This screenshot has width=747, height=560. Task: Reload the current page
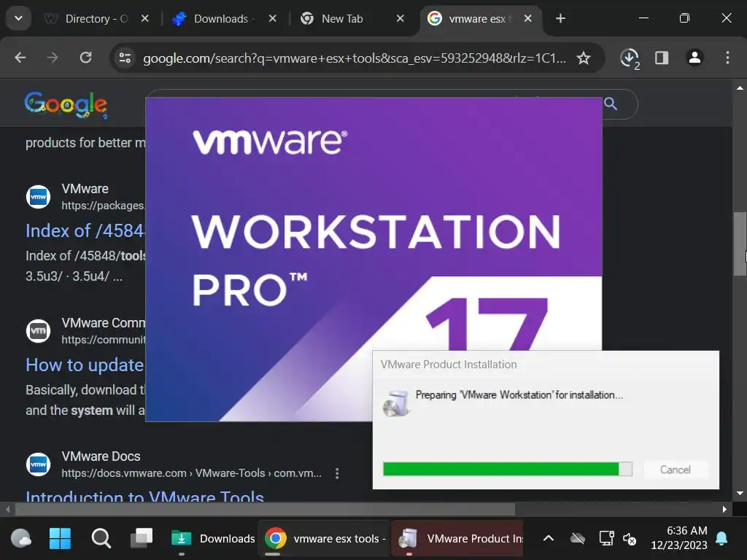pyautogui.click(x=86, y=58)
